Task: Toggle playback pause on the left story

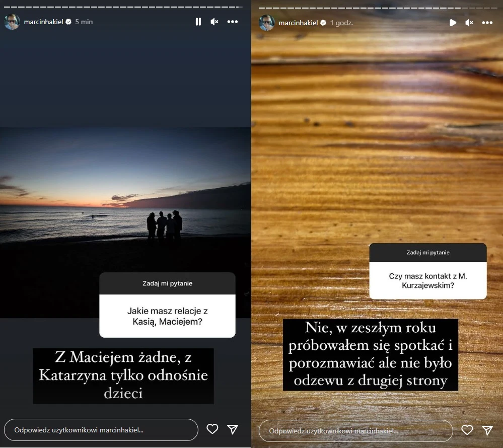Action: point(198,22)
